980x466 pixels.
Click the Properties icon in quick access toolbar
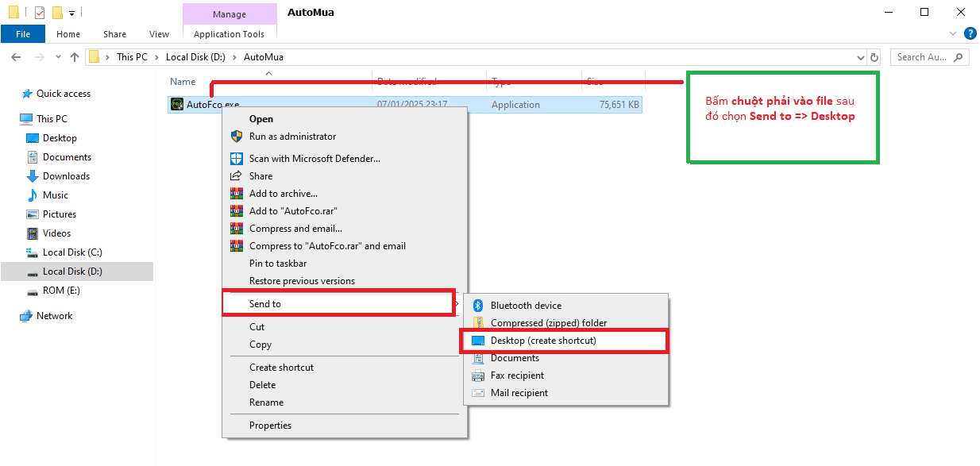click(x=40, y=13)
